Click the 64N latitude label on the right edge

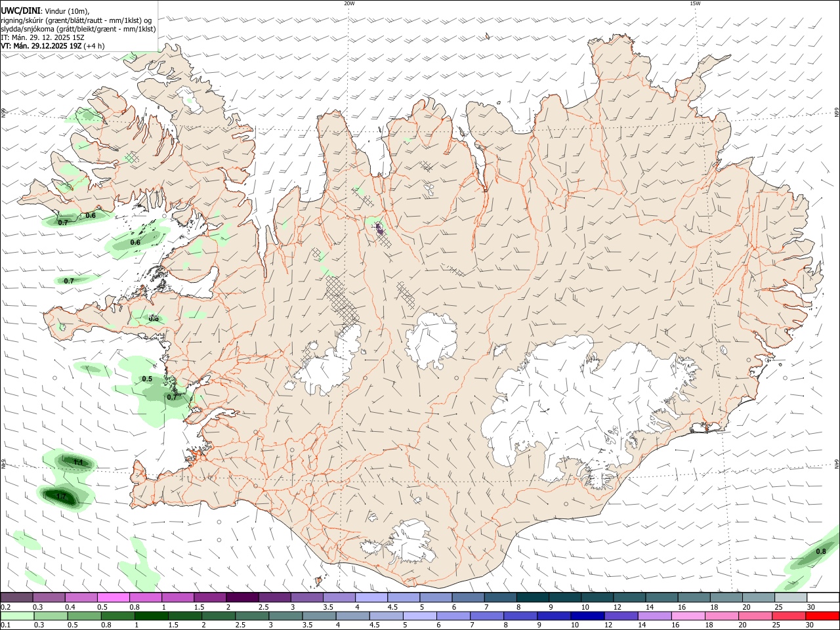(x=837, y=463)
